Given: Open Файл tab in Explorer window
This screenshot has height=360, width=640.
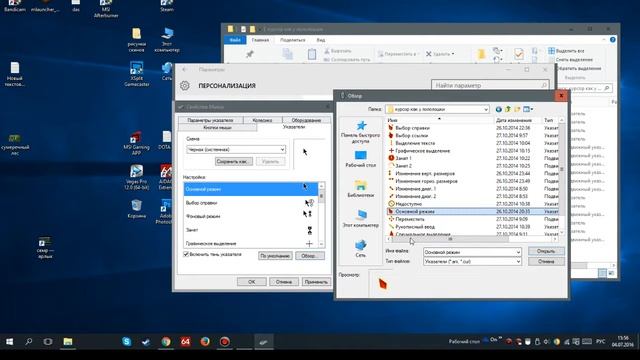Looking at the screenshot, I should pyautogui.click(x=235, y=40).
